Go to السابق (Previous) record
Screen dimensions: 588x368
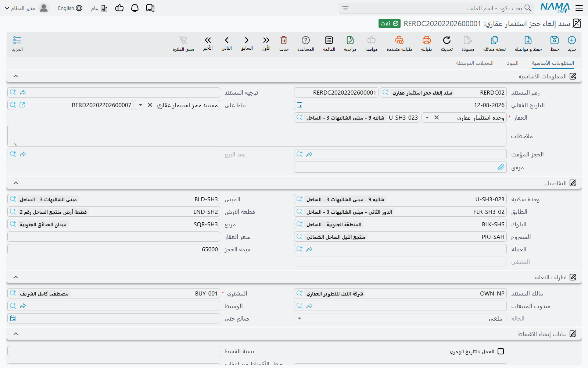pos(247,40)
